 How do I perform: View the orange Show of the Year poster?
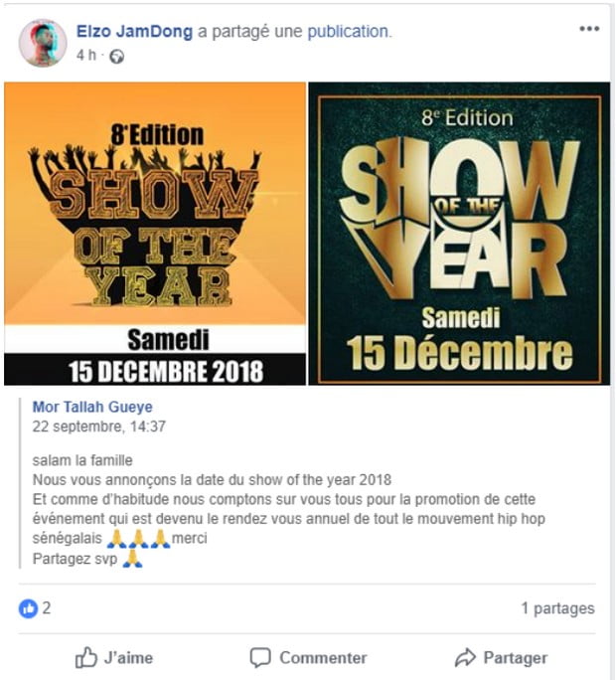tap(155, 234)
